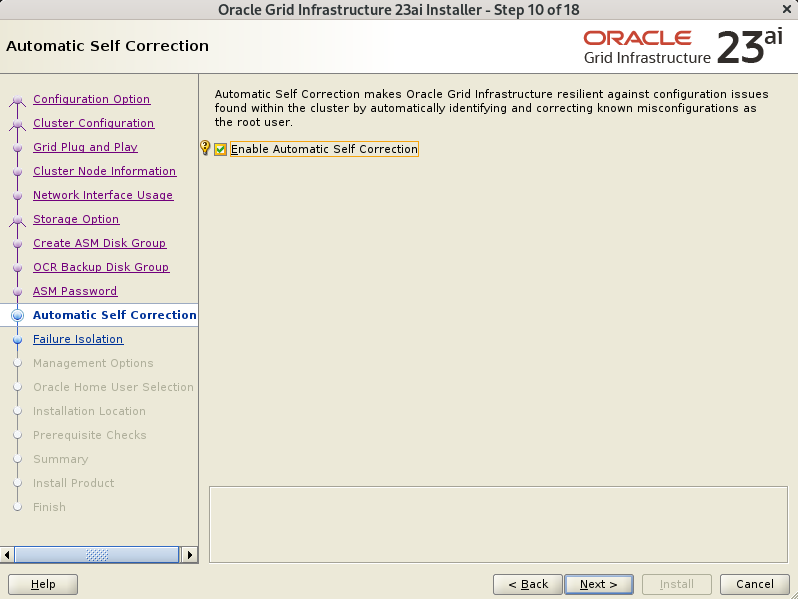The height and width of the screenshot is (599, 798).
Task: Click the Management Options disabled step
Action: [x=93, y=363]
